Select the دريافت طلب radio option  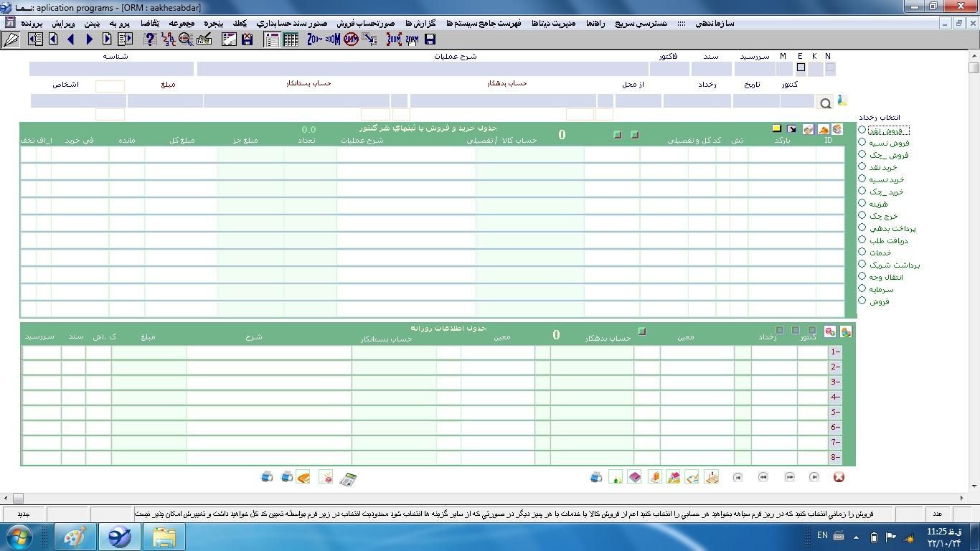pyautogui.click(x=862, y=240)
